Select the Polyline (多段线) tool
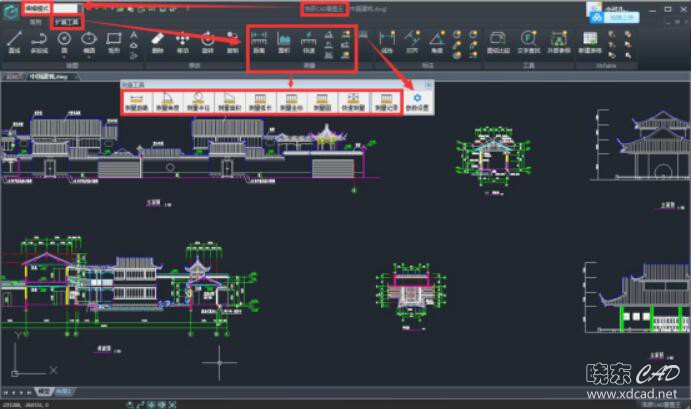Screen dimensions: 692x409 coord(40,41)
